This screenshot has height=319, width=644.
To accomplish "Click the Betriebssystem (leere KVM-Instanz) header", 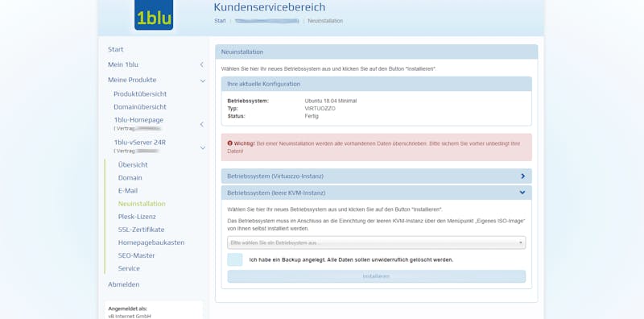I will (x=376, y=193).
